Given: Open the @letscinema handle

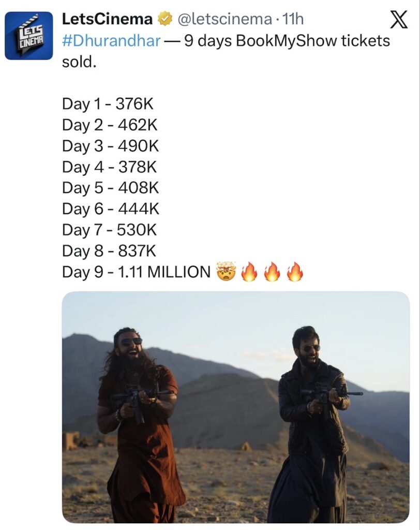Looking at the screenshot, I should point(225,20).
